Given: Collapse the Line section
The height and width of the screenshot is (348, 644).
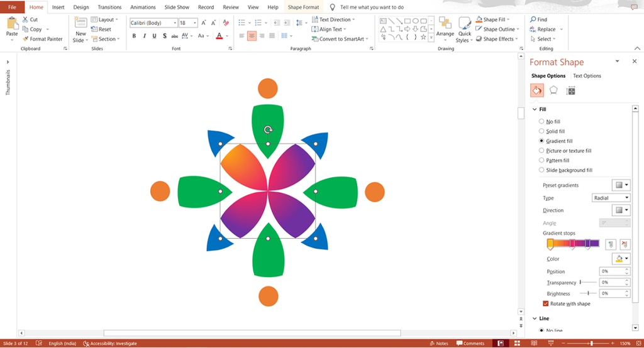Looking at the screenshot, I should click(x=535, y=318).
